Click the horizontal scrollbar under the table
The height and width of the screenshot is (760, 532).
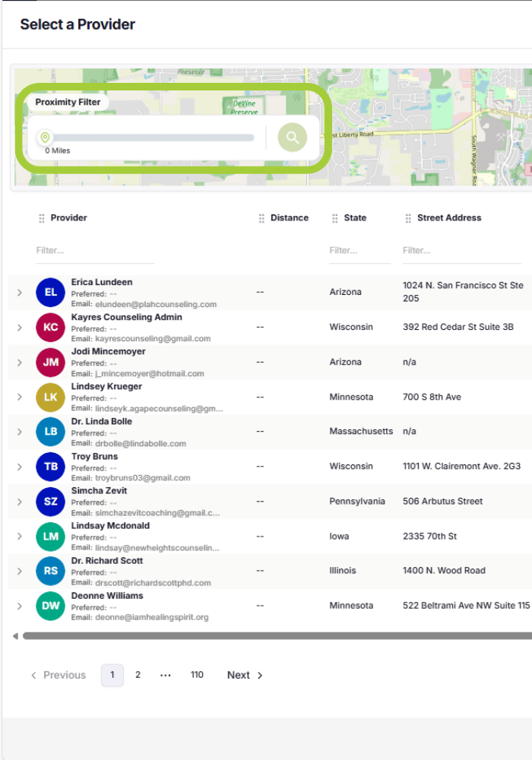[277, 636]
